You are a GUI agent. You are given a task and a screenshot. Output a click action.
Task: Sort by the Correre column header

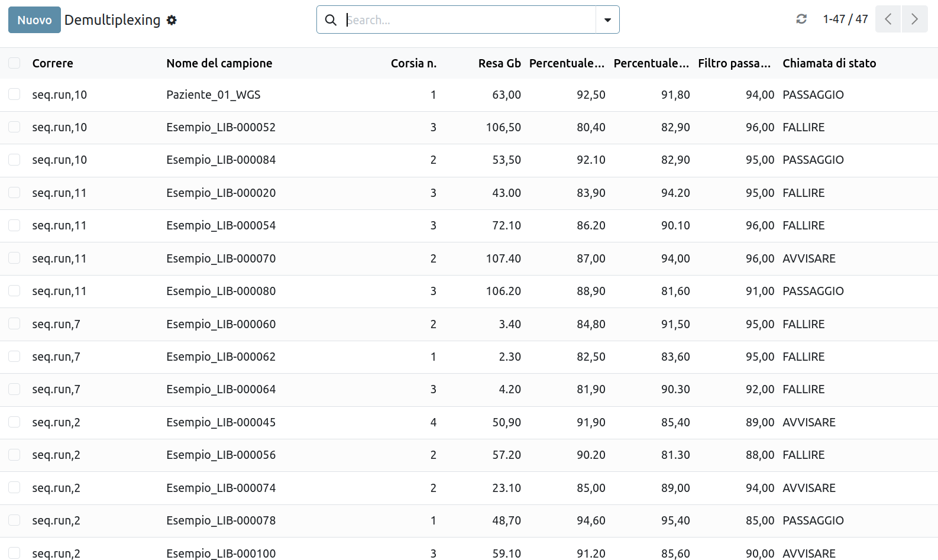[x=53, y=63]
